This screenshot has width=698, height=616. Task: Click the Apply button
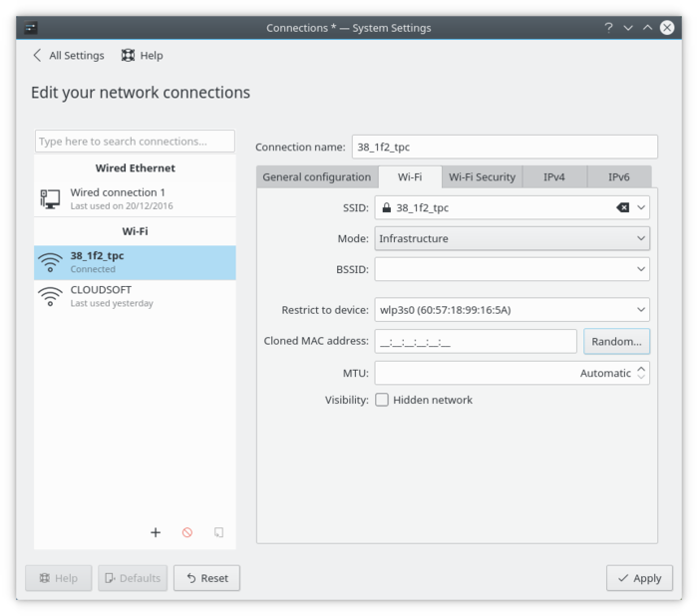pos(638,578)
